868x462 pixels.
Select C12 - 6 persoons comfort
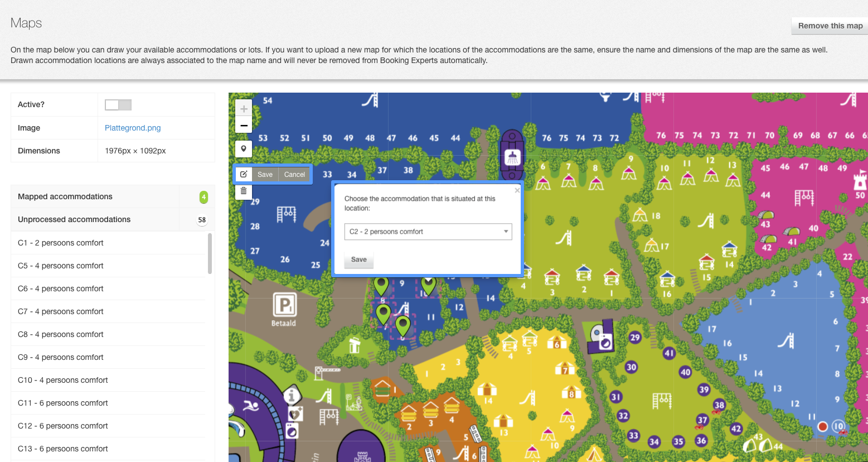click(109, 426)
